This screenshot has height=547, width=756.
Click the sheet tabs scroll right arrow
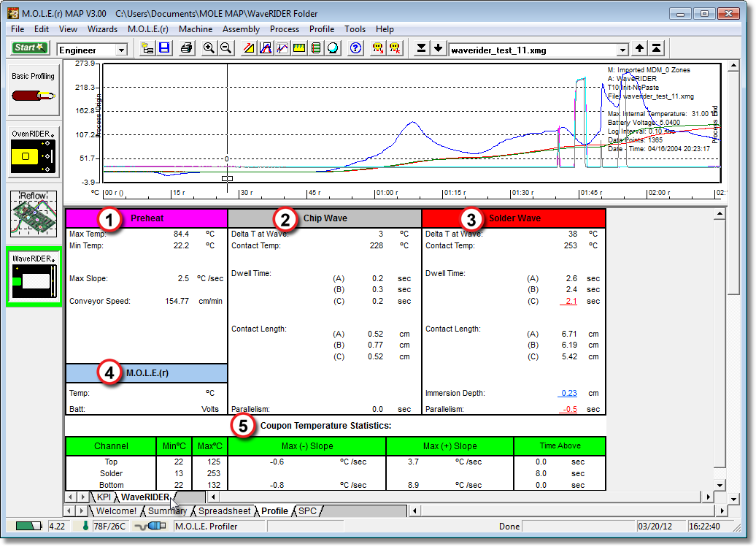(x=82, y=497)
